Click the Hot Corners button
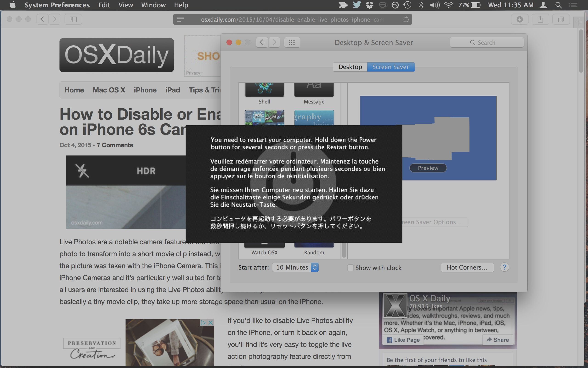 pos(467,267)
